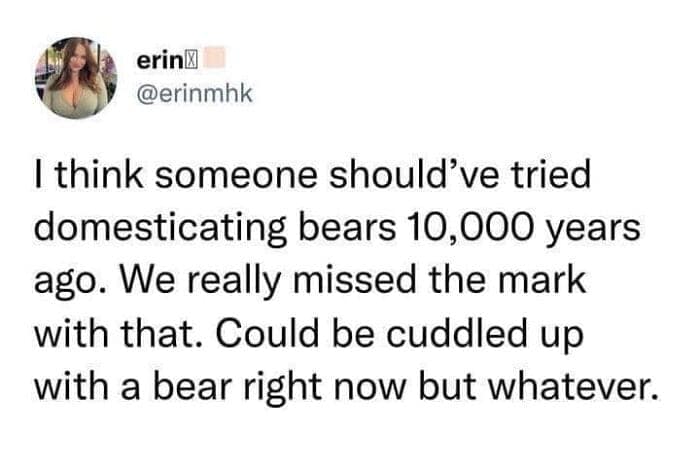Click the word "tried" ending the first line
Screen dimensions: 700x474
pos(547,180)
